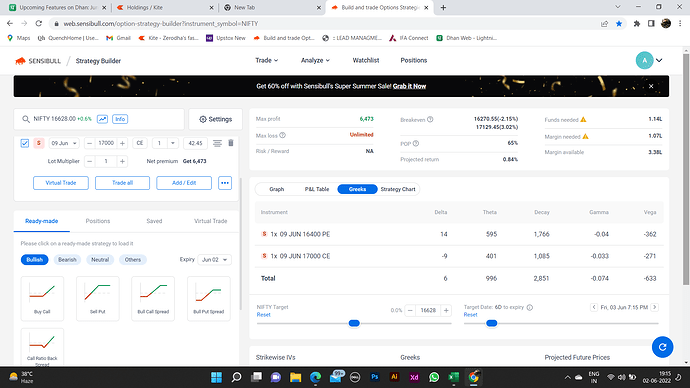Uncheck the 17000 CE leg checkbox
Screen dimensions: 690x388
(x=25, y=143)
